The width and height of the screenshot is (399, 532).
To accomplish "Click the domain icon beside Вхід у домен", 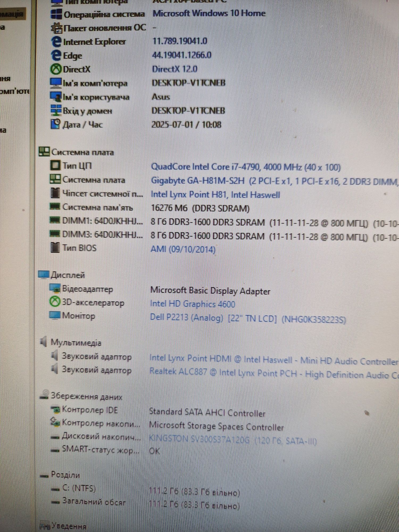I will click(56, 111).
